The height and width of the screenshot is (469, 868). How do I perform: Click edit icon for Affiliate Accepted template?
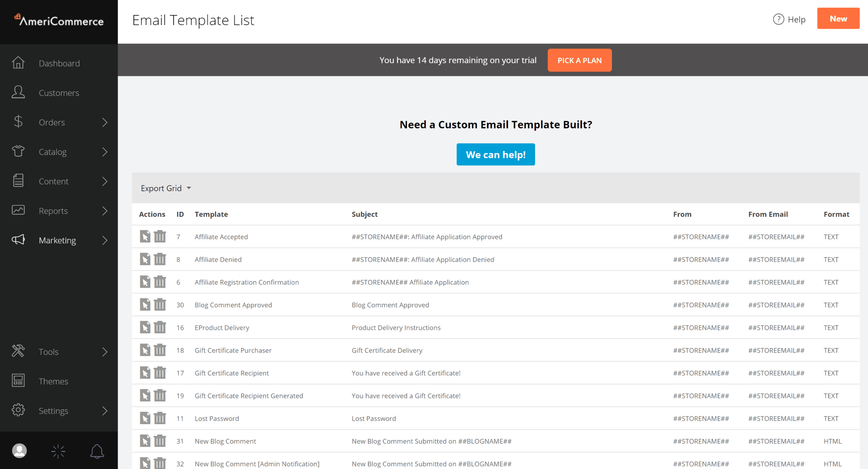(145, 237)
